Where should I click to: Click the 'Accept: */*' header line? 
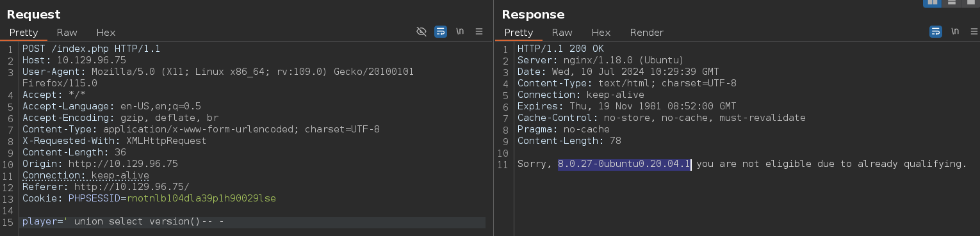pos(54,95)
